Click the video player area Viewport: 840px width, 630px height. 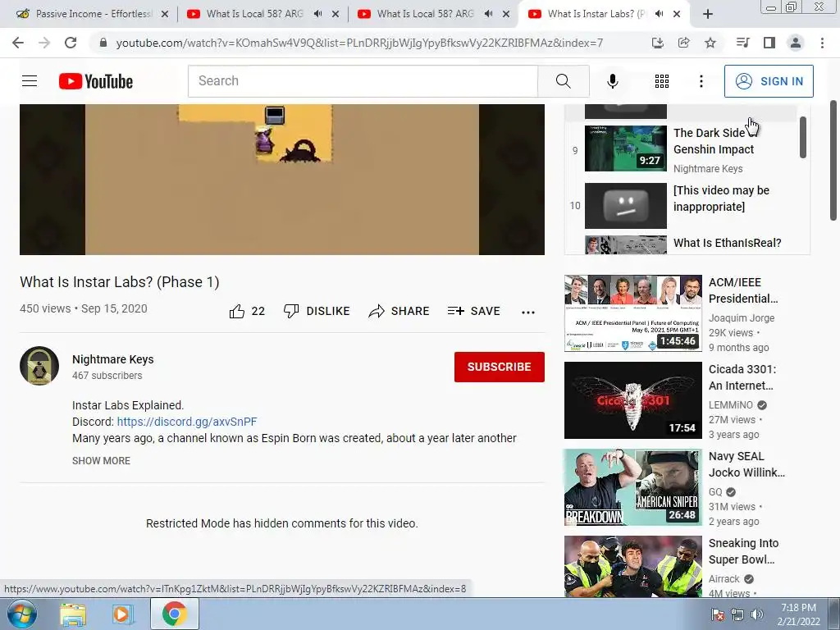[282, 180]
